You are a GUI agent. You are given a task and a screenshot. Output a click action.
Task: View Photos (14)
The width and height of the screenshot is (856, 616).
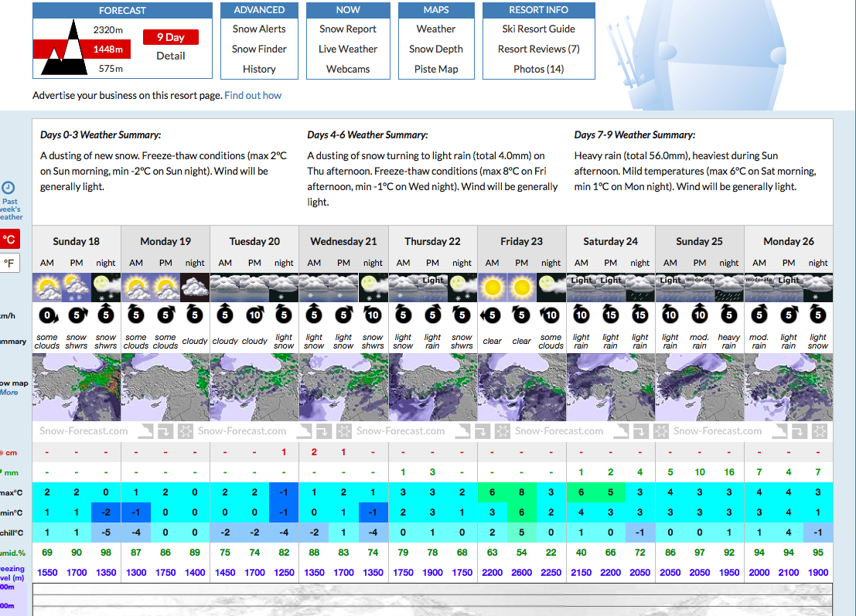click(539, 70)
